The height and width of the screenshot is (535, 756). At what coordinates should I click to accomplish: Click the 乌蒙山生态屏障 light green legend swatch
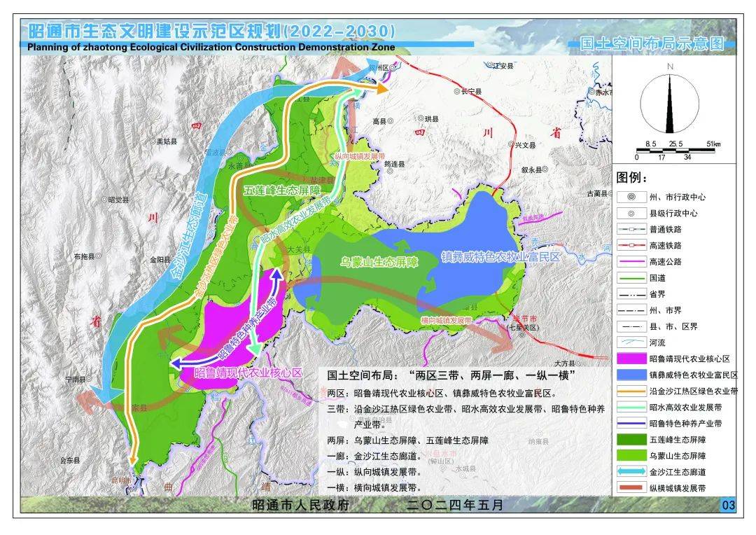(631, 456)
